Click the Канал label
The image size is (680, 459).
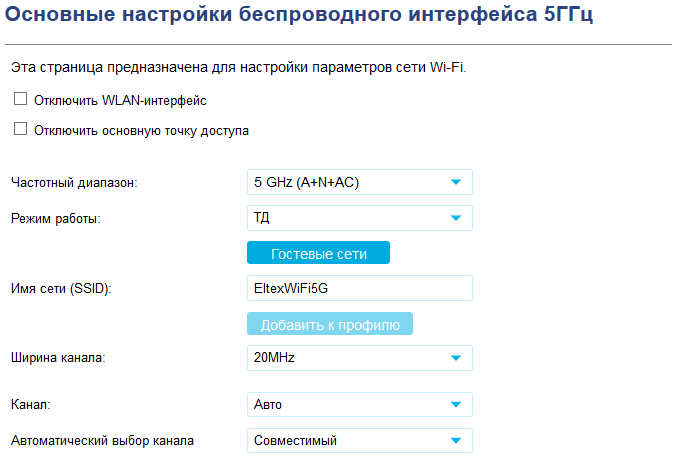pos(30,405)
